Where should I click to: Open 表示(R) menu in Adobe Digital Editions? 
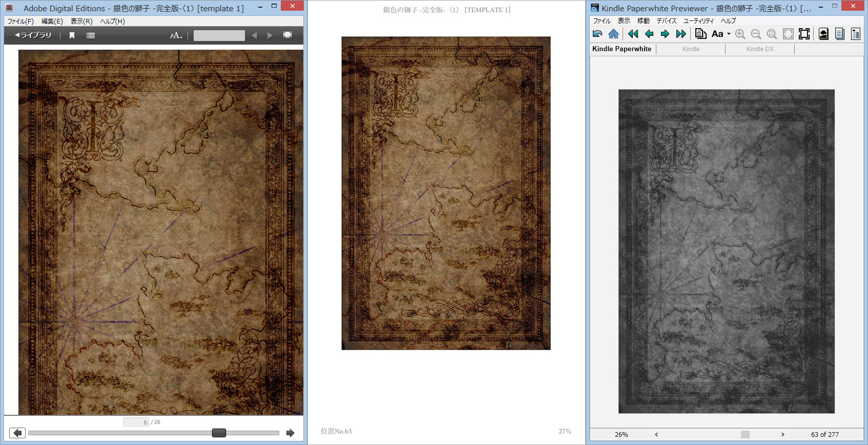click(x=81, y=22)
